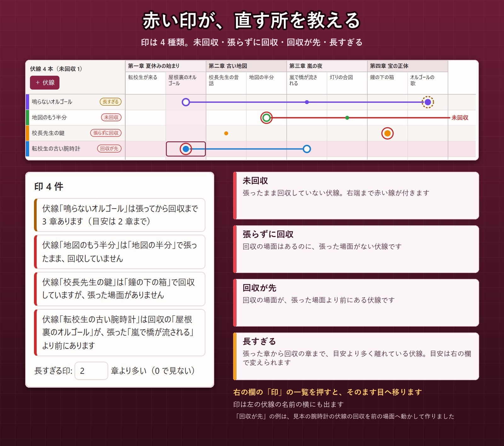Click the red-ringed orange marker under 鐘の下の箱
Viewport: 504px width, 446px height.
387,133
